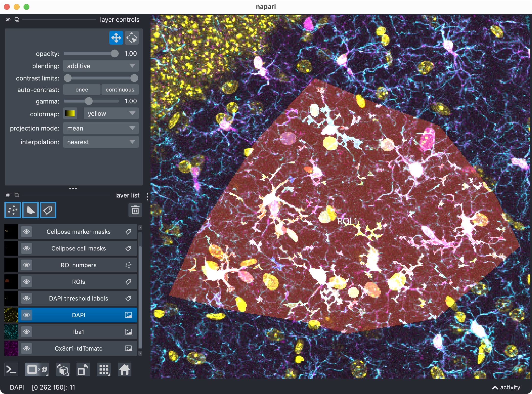Hide the ROIs layer

tap(26, 282)
